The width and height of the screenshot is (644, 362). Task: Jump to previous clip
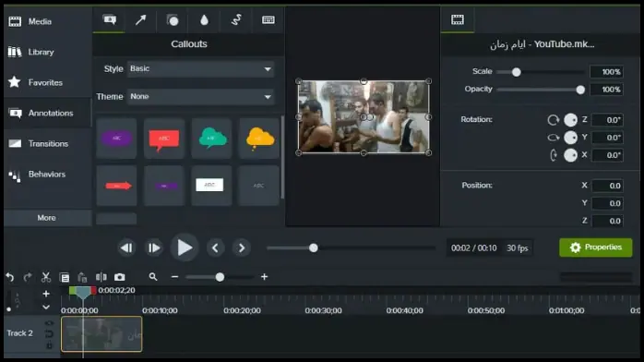point(215,248)
